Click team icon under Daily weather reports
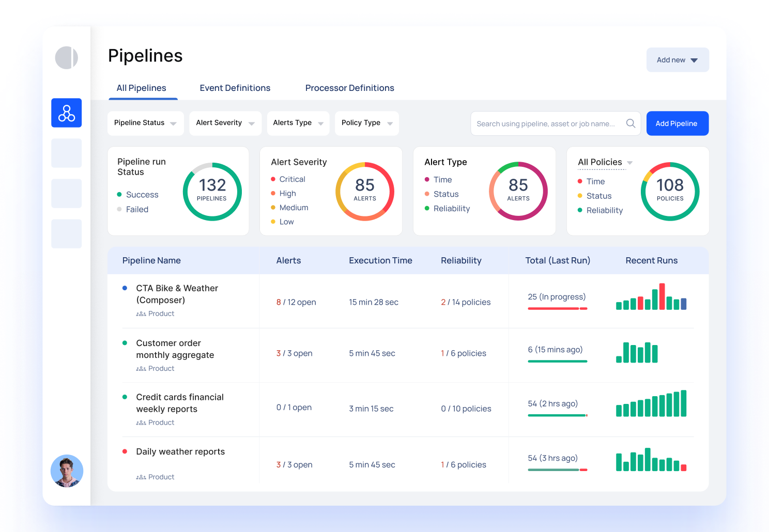The height and width of the screenshot is (532, 769). point(141,477)
